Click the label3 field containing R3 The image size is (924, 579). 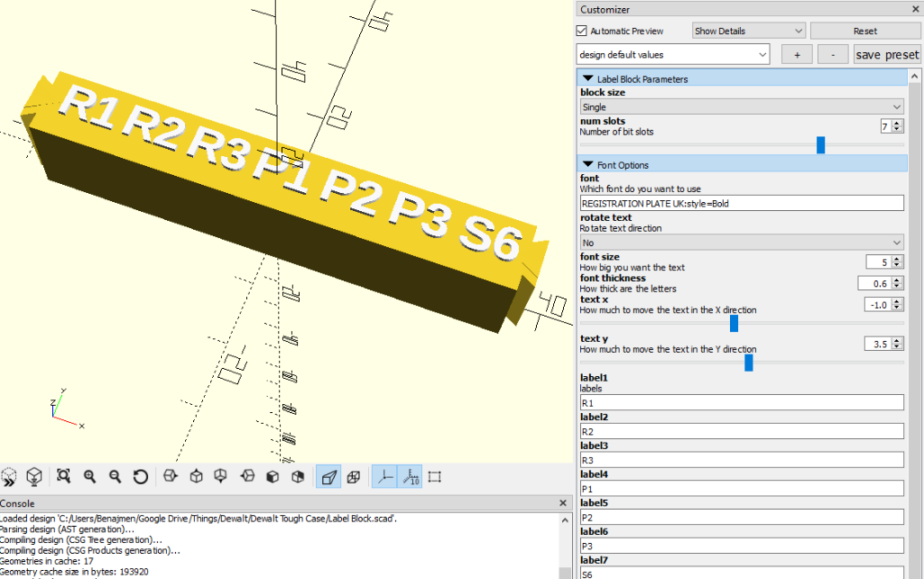(x=742, y=460)
